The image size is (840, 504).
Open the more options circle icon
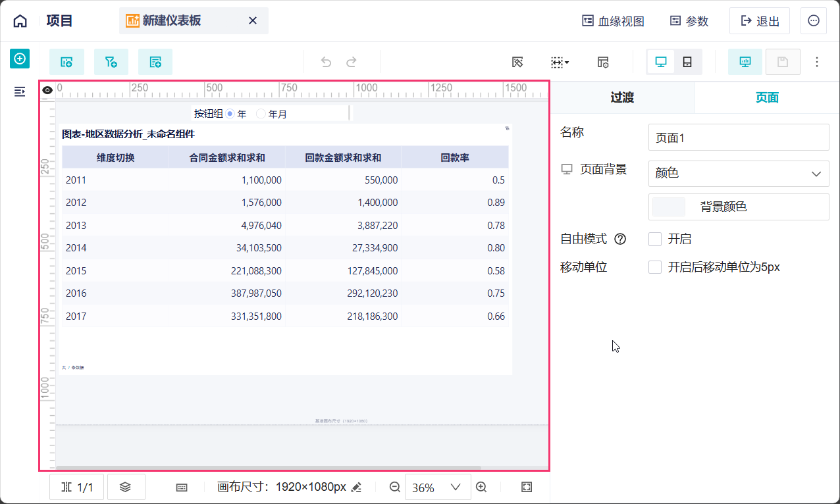[x=814, y=21]
